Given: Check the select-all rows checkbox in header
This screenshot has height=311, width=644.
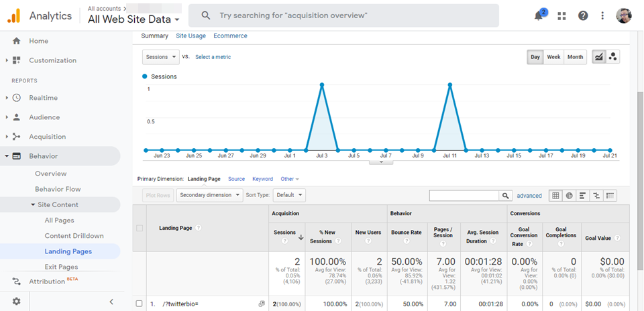Looking at the screenshot, I should (140, 228).
